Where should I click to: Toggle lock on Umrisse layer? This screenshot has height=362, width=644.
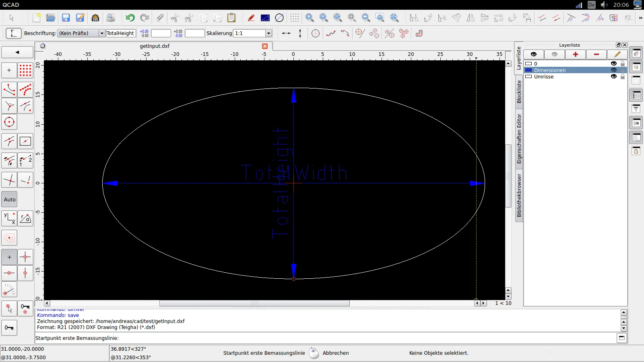tap(623, 76)
